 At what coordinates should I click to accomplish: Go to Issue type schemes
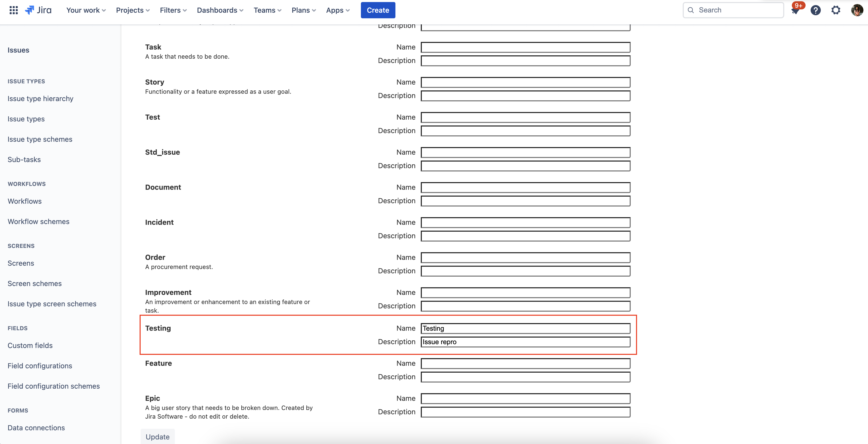(x=40, y=139)
